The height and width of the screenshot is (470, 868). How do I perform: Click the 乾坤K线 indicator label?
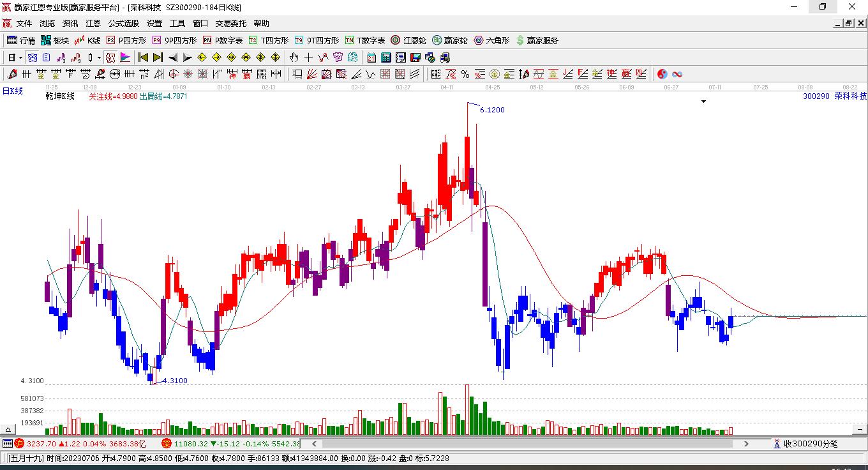coord(60,96)
